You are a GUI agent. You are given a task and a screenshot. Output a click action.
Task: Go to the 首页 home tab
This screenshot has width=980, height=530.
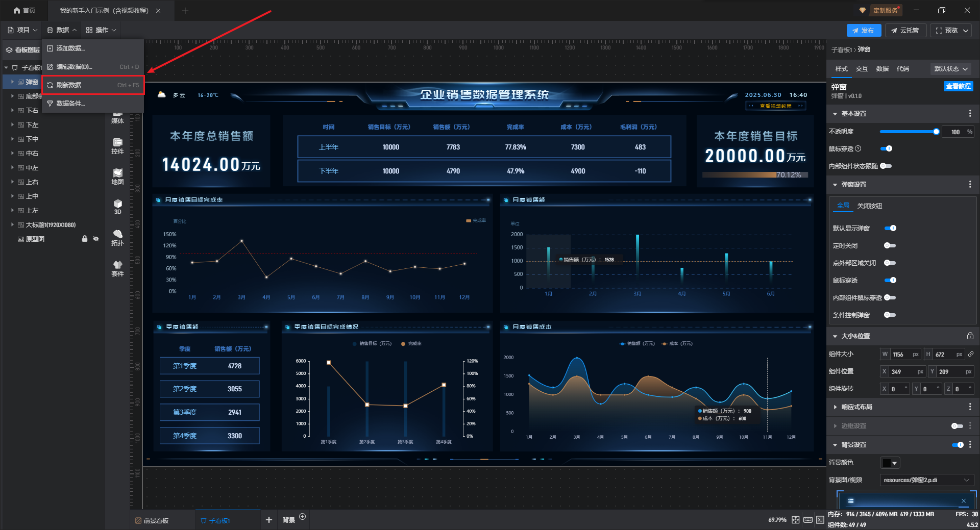pos(24,10)
